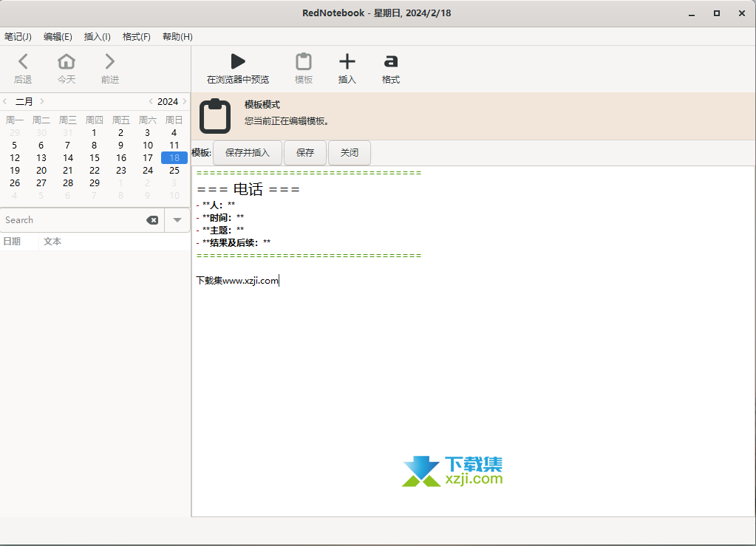Click into the Search input field
The image size is (756, 546).
pos(74,220)
